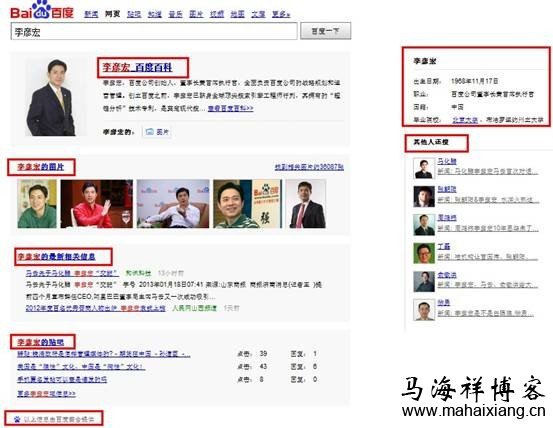
Task: Open the third person's name link in the sidebar
Action: [x=447, y=218]
